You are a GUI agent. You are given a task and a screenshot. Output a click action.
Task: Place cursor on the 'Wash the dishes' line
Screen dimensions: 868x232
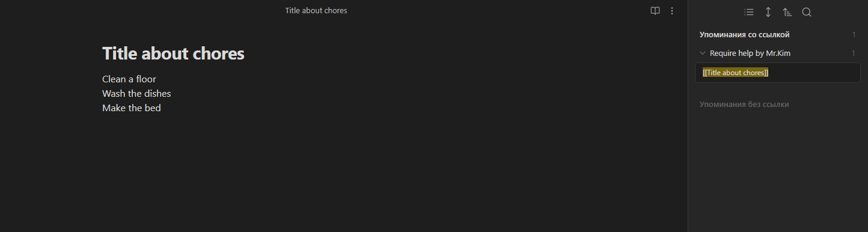click(x=136, y=94)
